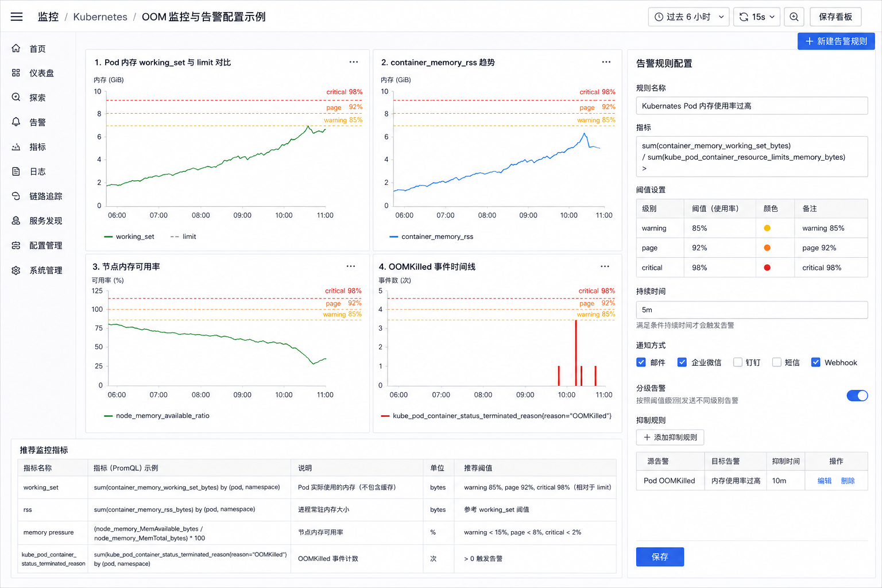The image size is (882, 588).
Task: Enable 短信 notification checkbox
Action: [x=777, y=362]
